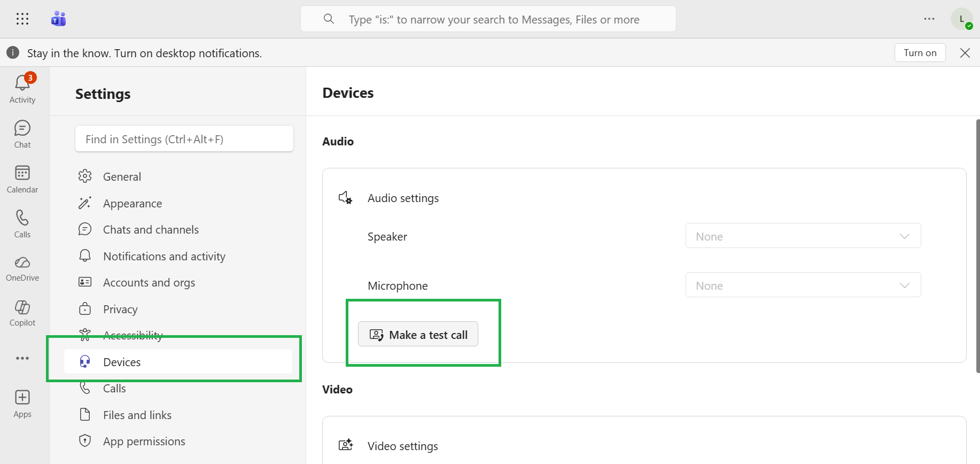Click Make a test call button

(x=418, y=335)
